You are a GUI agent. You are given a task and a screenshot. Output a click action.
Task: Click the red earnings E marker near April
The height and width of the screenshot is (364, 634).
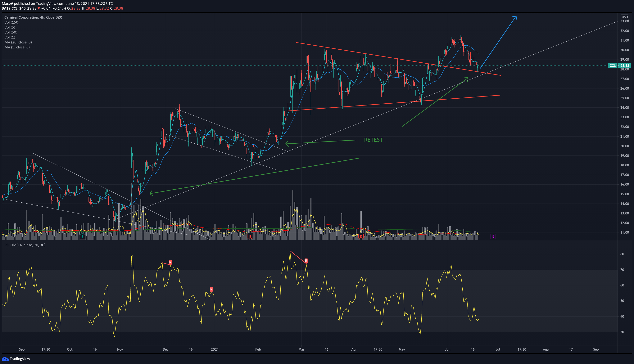(361, 236)
